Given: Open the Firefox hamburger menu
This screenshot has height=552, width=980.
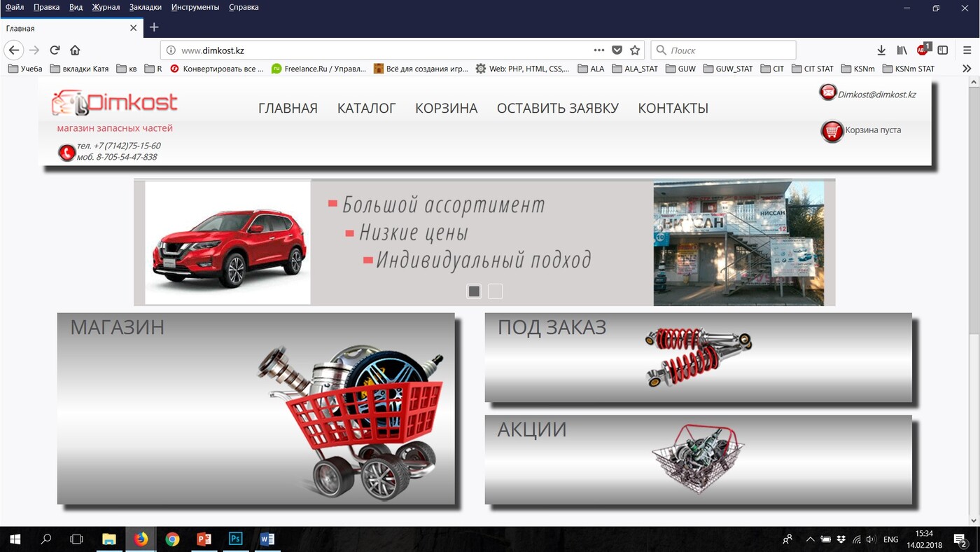Looking at the screenshot, I should tap(967, 50).
